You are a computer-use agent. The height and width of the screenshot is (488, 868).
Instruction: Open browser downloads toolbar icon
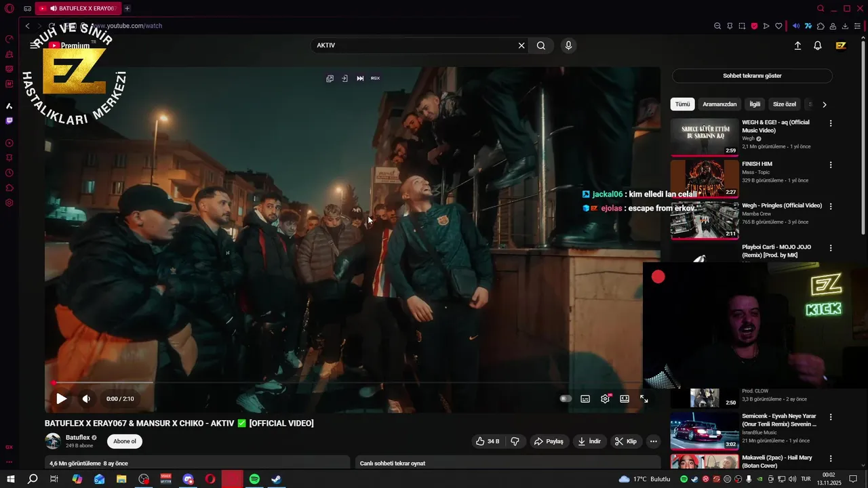pos(845,26)
